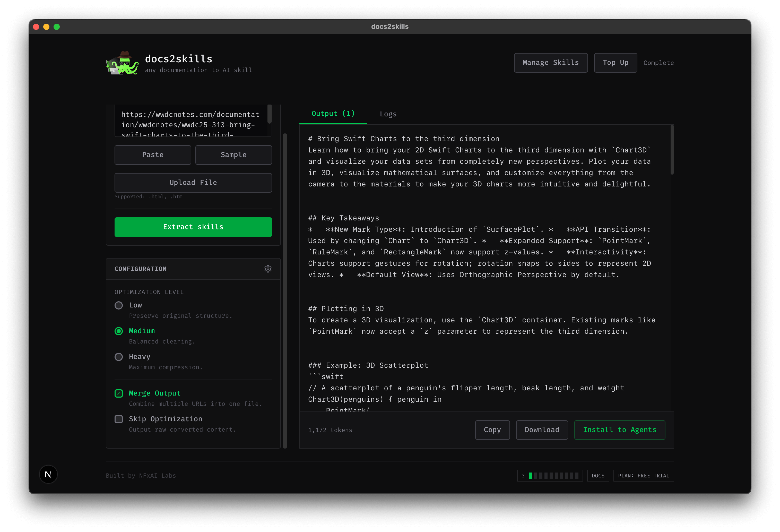780x532 pixels.
Task: Switch to the Logs tab
Action: point(388,114)
